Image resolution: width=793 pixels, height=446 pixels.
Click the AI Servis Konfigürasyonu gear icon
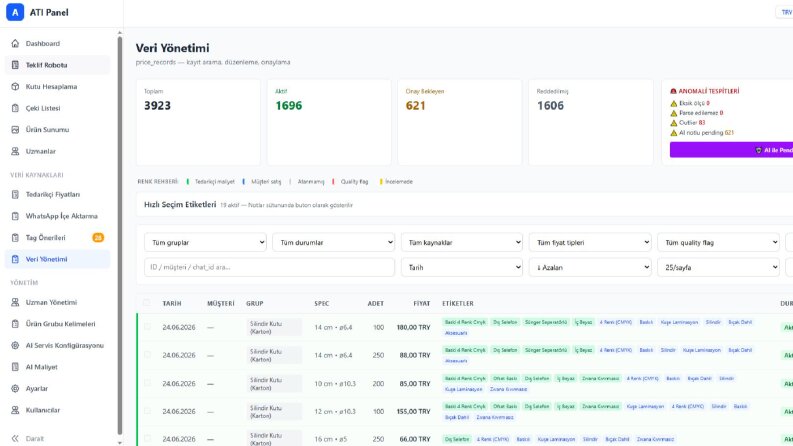pos(15,345)
